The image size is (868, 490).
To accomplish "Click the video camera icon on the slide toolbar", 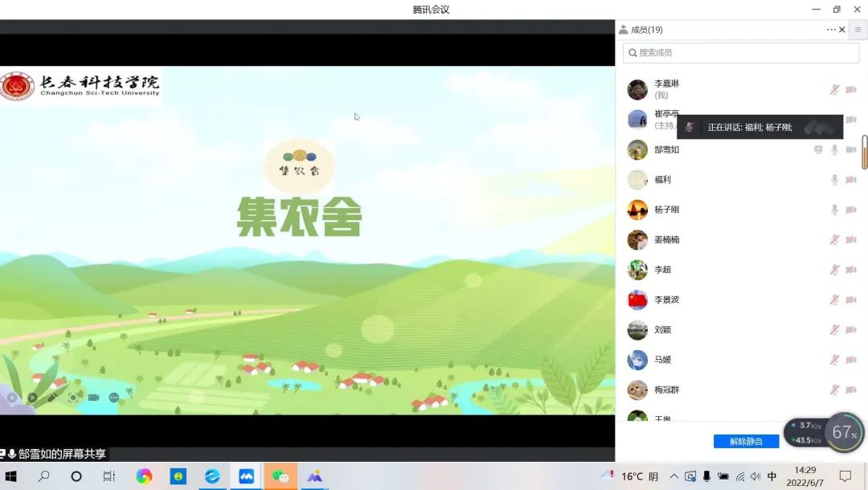I will pyautogui.click(x=93, y=398).
